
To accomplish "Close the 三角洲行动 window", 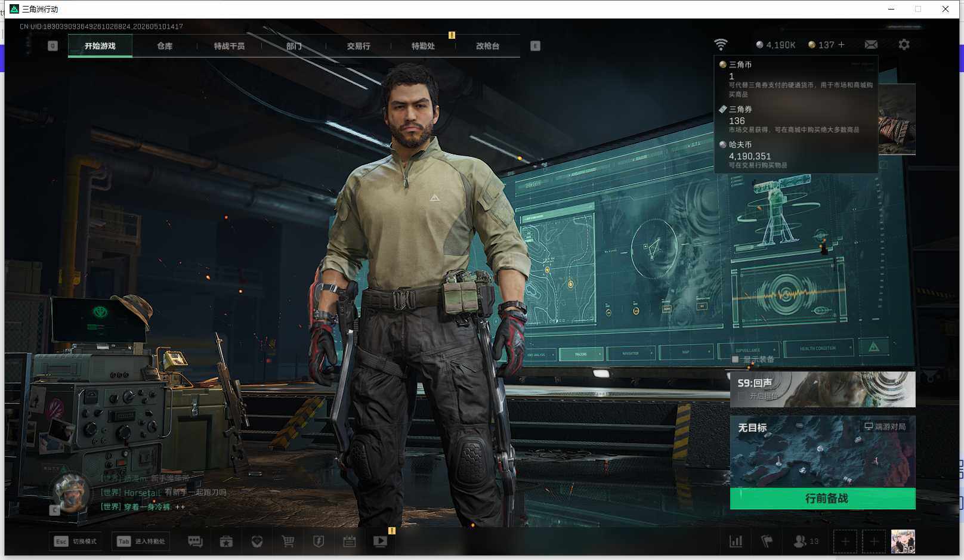I will point(946,9).
